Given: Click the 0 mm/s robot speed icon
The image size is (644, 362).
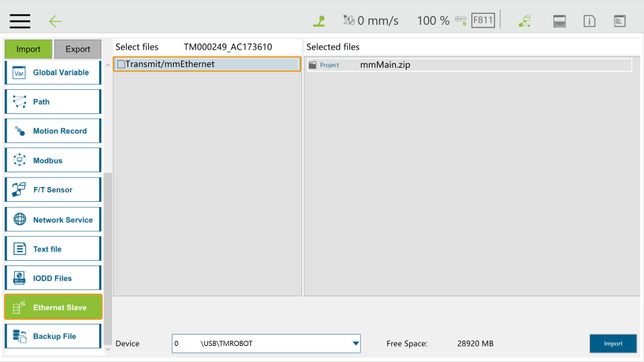Looking at the screenshot, I should [x=349, y=20].
